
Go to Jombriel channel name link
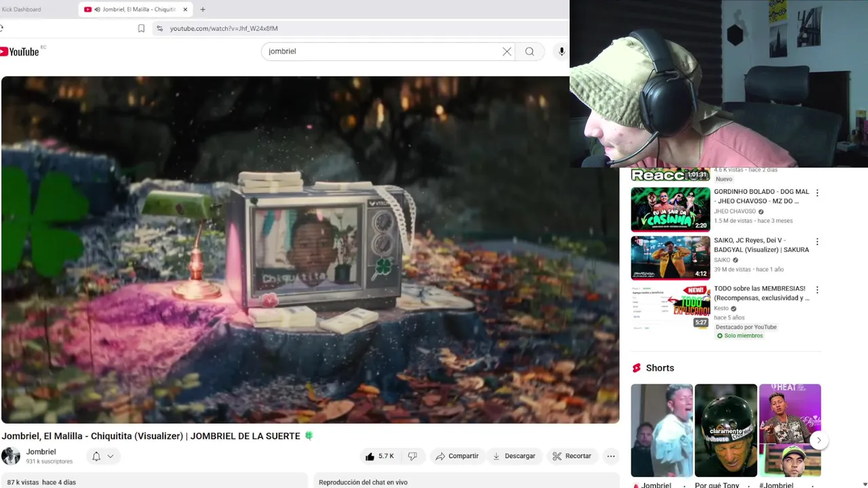click(x=41, y=452)
